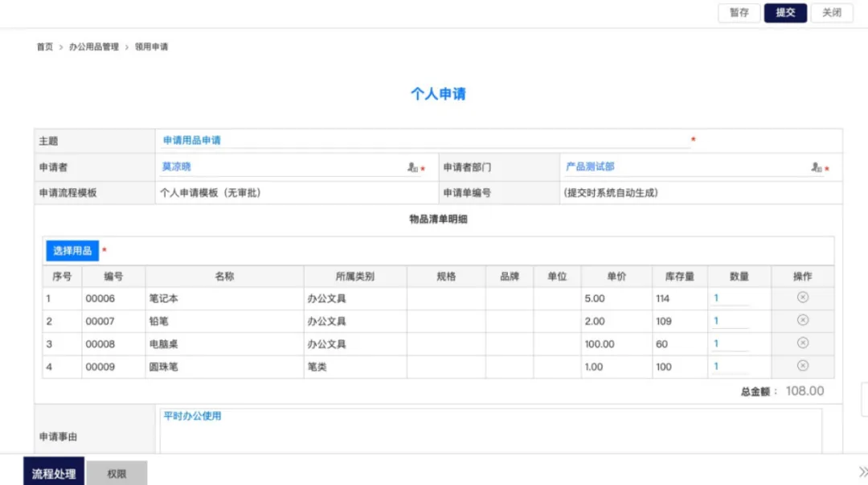Click the unit price 5.00

pos(595,298)
